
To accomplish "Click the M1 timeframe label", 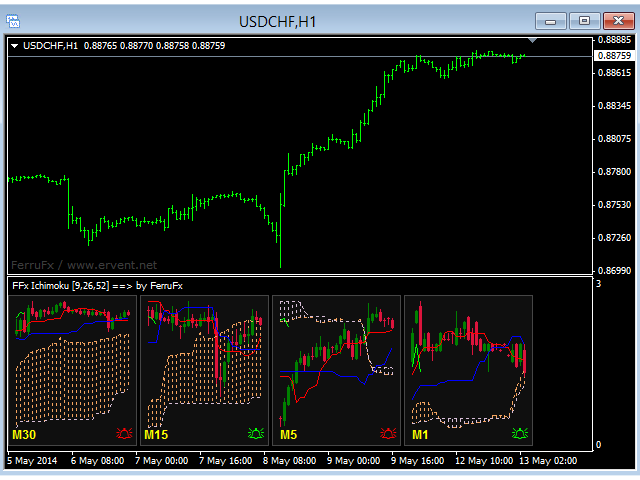I will 420,435.
